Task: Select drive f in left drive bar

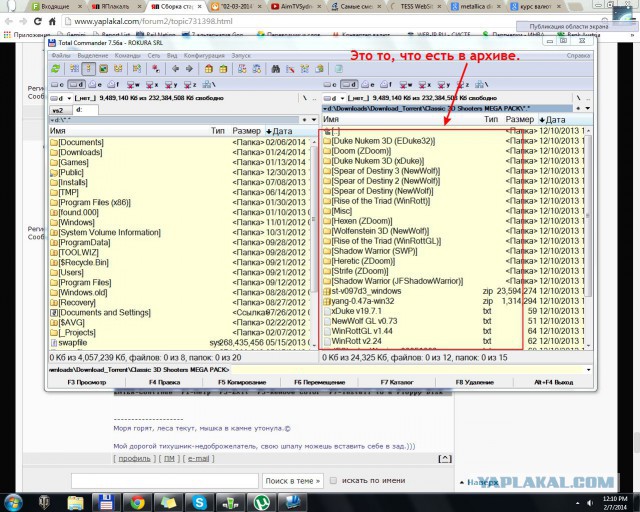Action: pos(113,85)
